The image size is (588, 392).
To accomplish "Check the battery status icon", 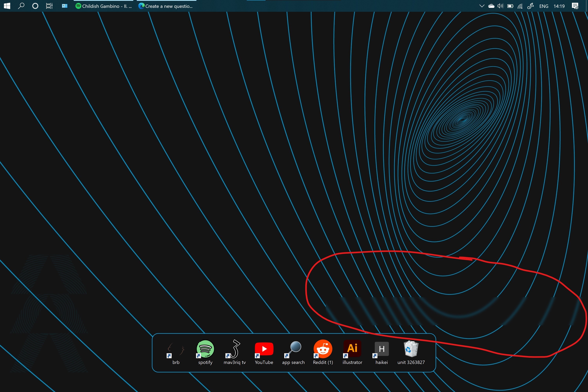I will [510, 6].
